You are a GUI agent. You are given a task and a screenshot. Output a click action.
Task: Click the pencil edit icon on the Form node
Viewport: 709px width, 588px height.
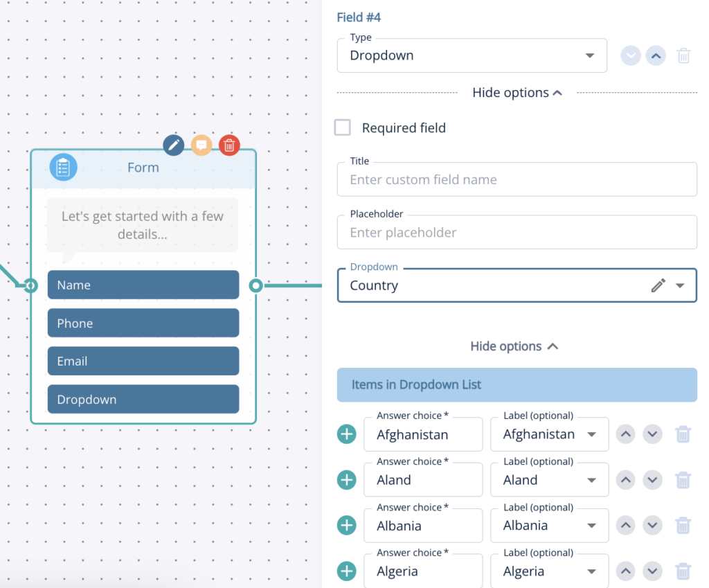click(173, 145)
